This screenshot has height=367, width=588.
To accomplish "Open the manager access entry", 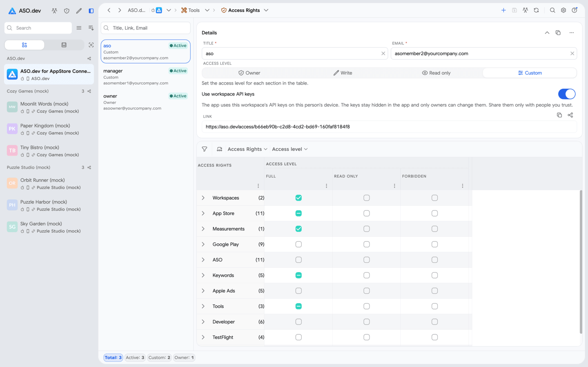I will 146,77.
